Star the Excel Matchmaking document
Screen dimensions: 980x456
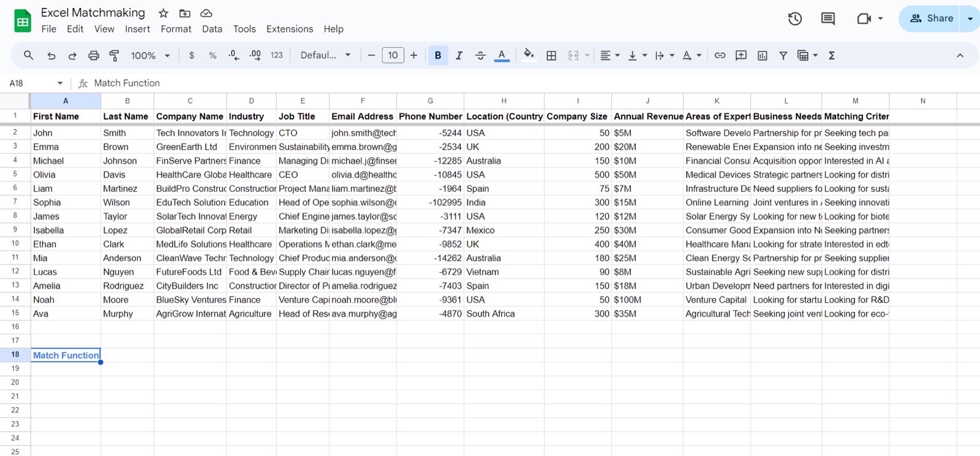point(164,13)
